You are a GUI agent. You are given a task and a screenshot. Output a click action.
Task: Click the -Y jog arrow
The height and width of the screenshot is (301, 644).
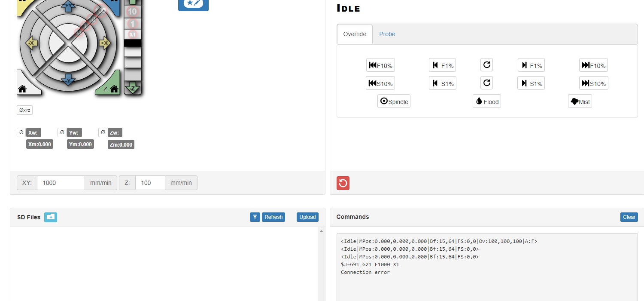68,79
